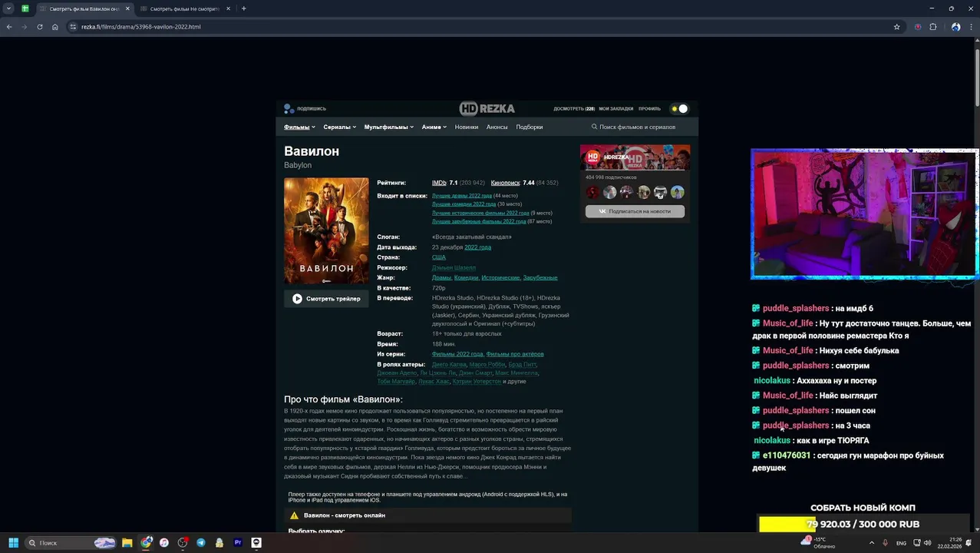Open Premiere Pro from the taskbar

[x=238, y=543]
